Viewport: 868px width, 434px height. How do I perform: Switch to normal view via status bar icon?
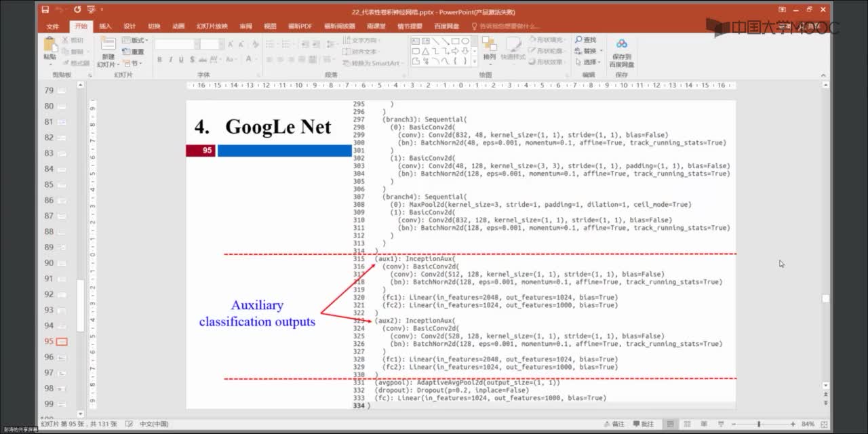669,425
